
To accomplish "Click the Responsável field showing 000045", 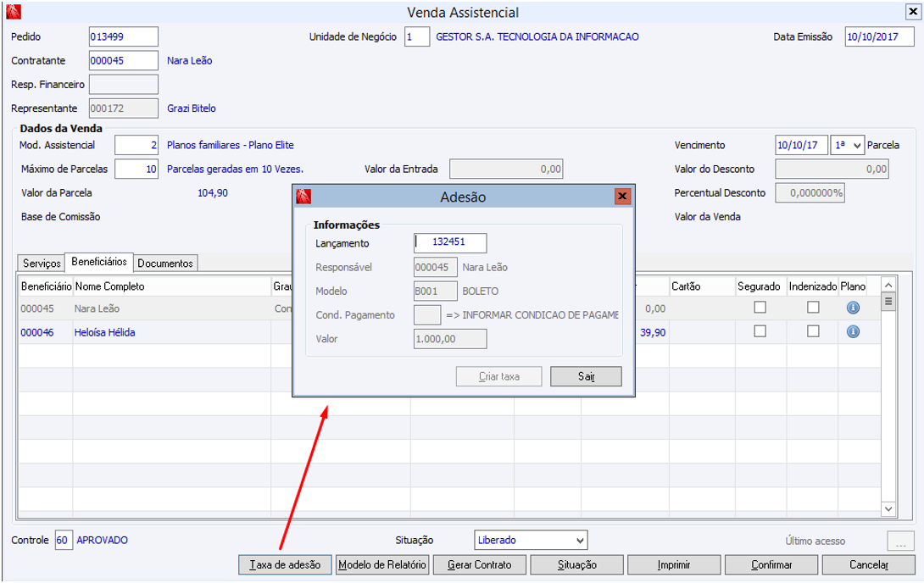I will [x=436, y=267].
